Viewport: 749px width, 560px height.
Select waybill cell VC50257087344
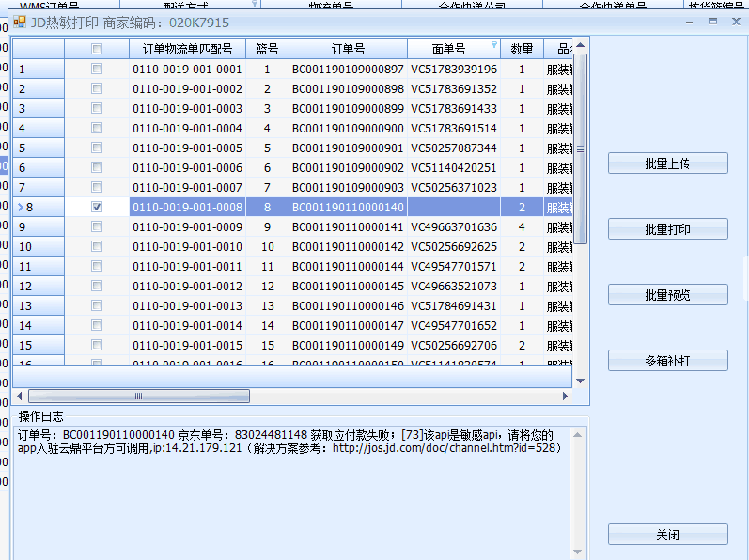tap(454, 148)
